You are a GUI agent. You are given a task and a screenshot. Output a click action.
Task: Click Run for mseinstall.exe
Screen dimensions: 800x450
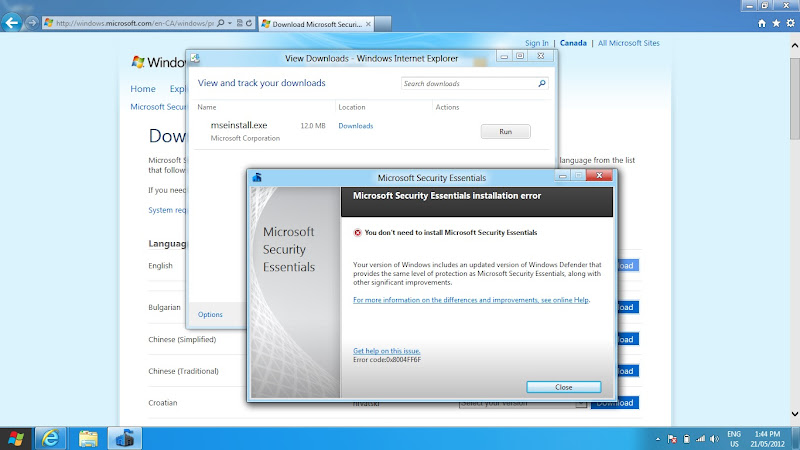pyautogui.click(x=505, y=132)
